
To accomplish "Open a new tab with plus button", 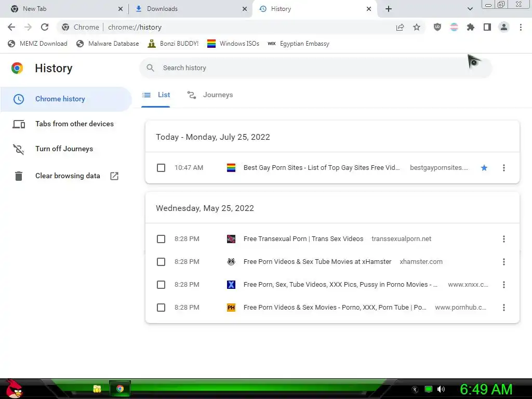I will (x=389, y=9).
